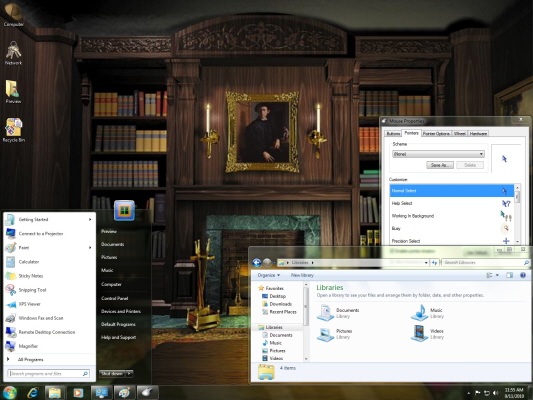This screenshot has height=400, width=533.
Task: Switch to the Pointer Options tab
Action: point(436,134)
